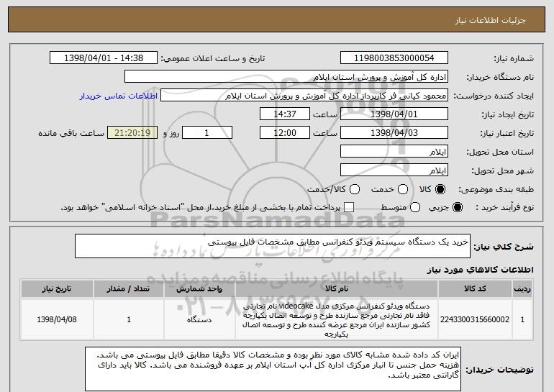Click the تاریخ نیاز column header
The height and width of the screenshot is (392, 554).
(57, 289)
